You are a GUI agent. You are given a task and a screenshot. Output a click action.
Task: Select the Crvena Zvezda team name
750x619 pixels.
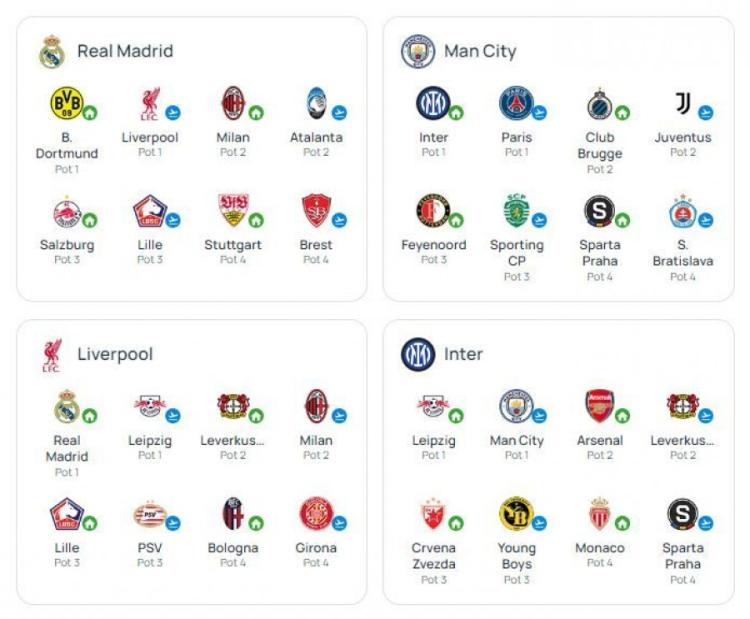[x=433, y=556]
